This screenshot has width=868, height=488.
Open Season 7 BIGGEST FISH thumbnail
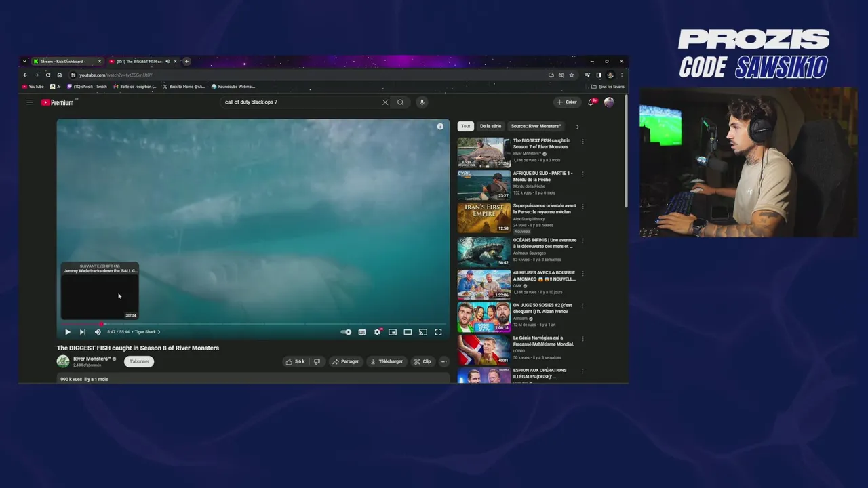coord(484,152)
